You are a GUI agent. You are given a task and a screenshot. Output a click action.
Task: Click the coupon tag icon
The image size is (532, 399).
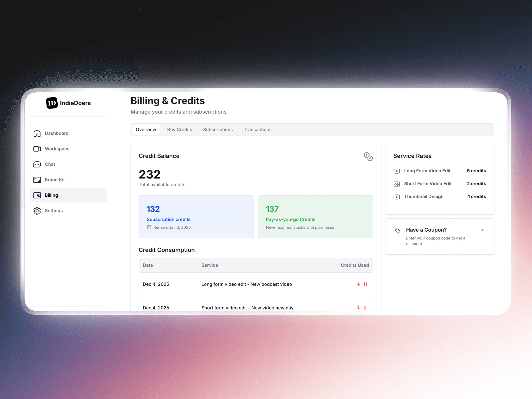398,231
